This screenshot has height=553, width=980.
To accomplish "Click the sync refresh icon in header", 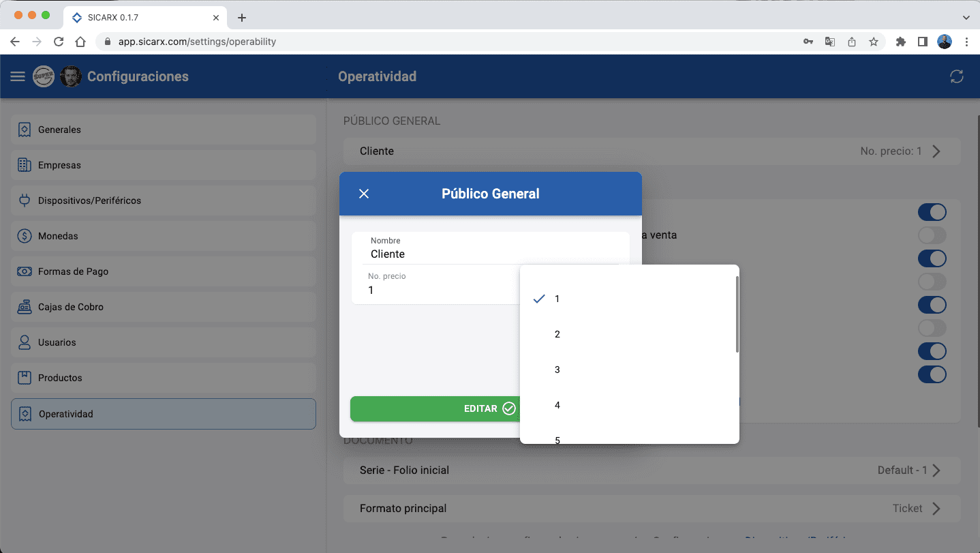I will coord(957,76).
